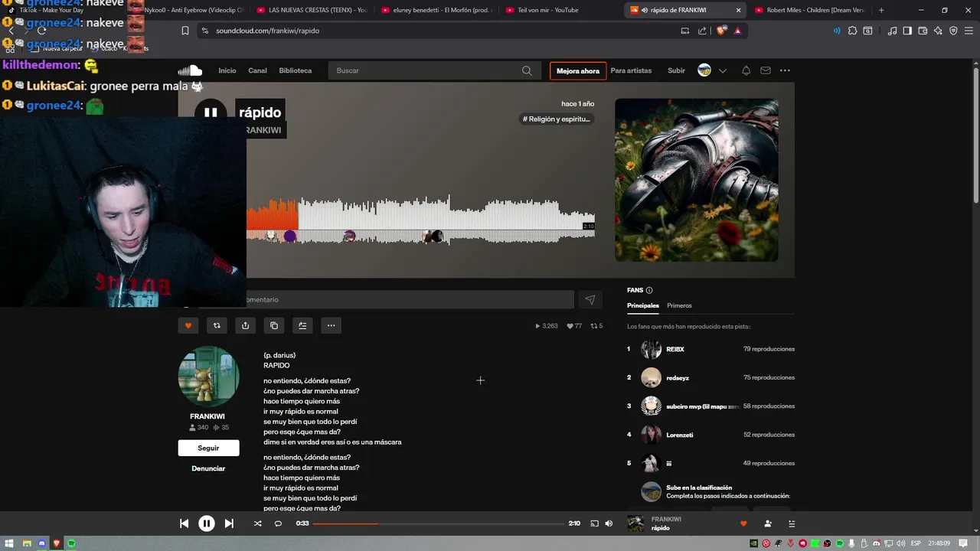Open the FRANKIWI profile name under the avatar
The image size is (980, 551).
207,416
